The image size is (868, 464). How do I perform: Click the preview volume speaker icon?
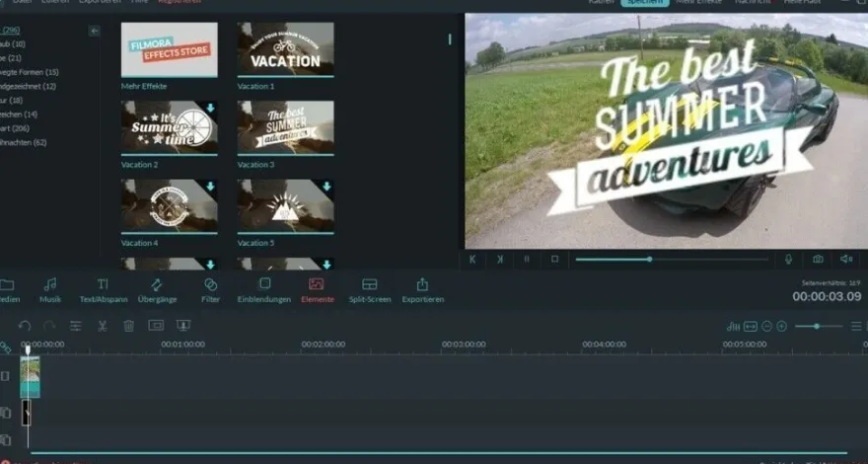(x=846, y=259)
